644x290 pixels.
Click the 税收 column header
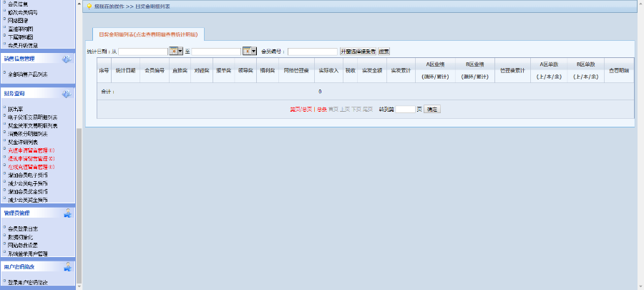(x=350, y=71)
